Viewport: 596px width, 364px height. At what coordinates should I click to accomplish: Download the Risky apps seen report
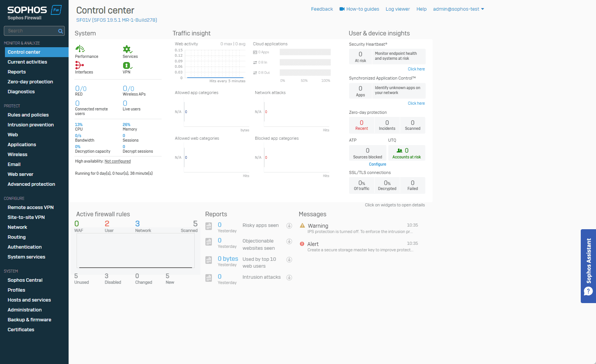pos(289,226)
